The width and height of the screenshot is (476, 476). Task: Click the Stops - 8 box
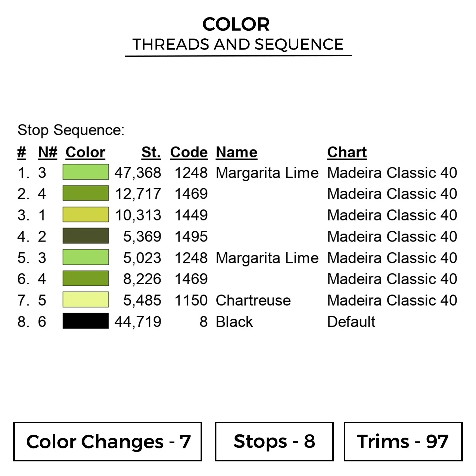pos(274,441)
